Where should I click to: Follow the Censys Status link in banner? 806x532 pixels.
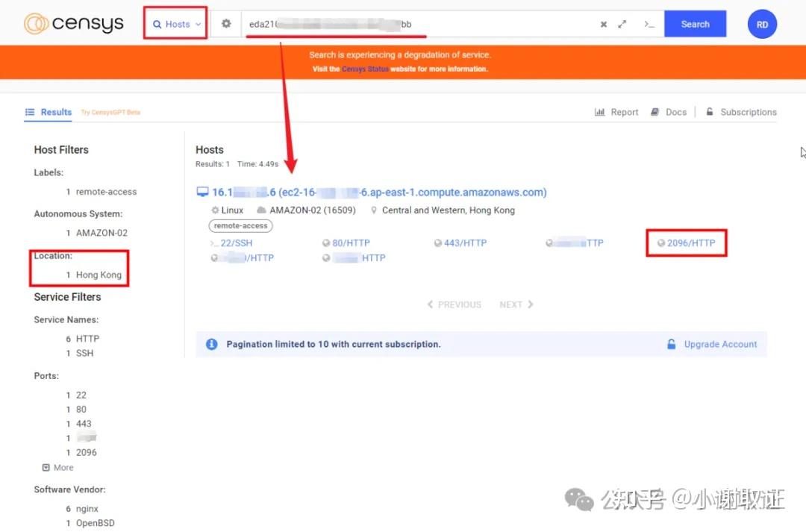365,69
